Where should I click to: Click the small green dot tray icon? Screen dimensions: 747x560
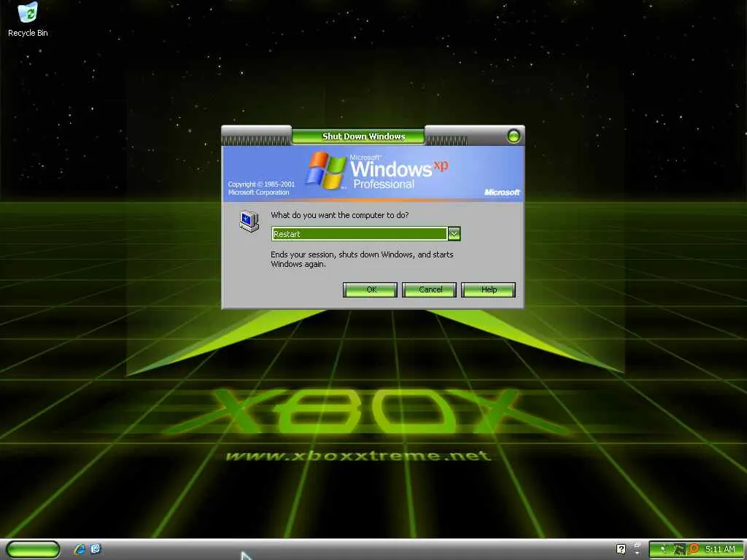[662, 550]
